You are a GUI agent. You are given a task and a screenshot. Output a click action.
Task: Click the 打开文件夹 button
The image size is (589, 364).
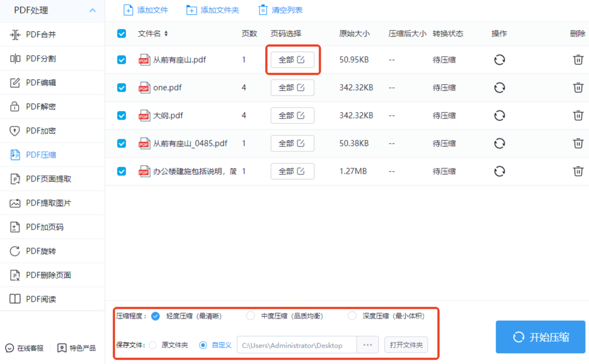tap(406, 345)
